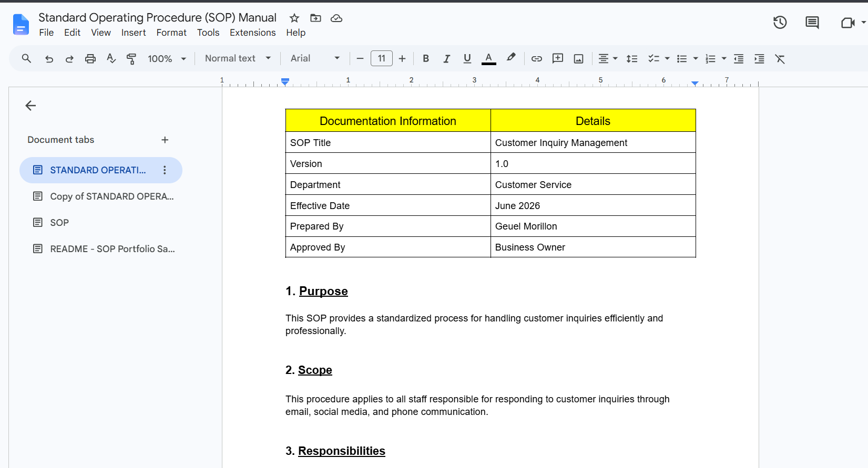
Task: Expand the Meet call options arrow
Action: (x=863, y=23)
